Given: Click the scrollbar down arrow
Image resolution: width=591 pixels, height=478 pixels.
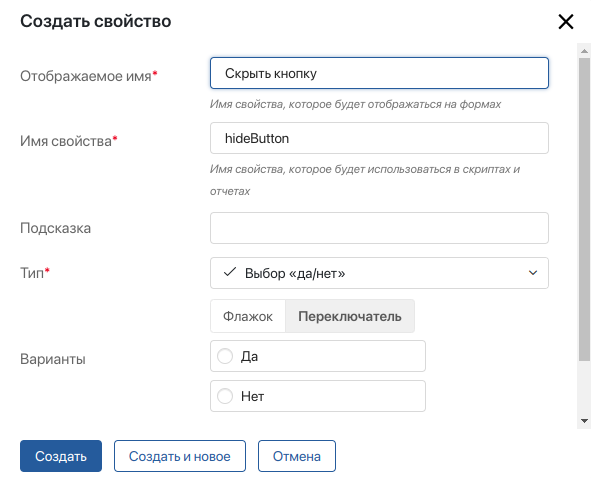Looking at the screenshot, I should point(584,421).
